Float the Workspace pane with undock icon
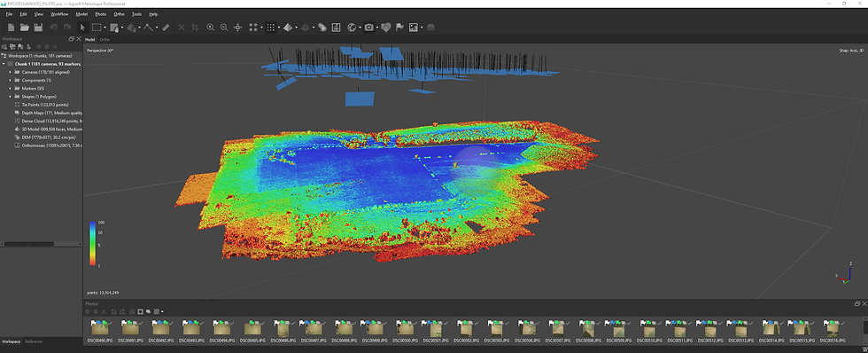 tap(72, 39)
